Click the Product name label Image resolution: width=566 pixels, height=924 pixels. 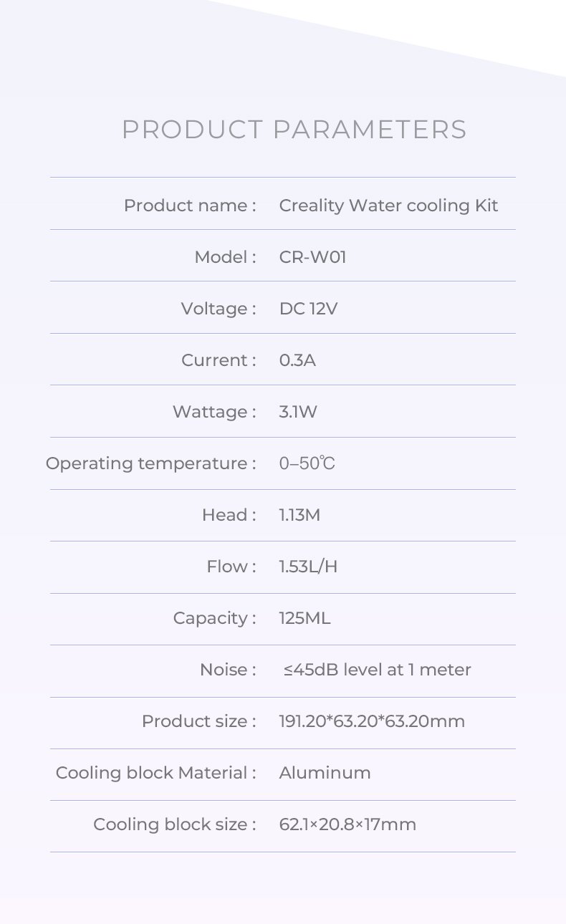190,206
